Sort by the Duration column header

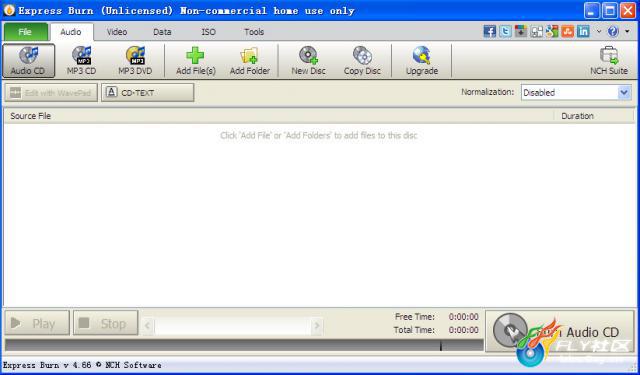[593, 116]
